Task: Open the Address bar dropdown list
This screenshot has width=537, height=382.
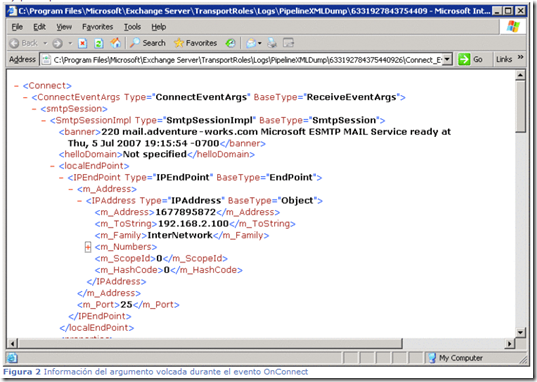Action: click(447, 60)
